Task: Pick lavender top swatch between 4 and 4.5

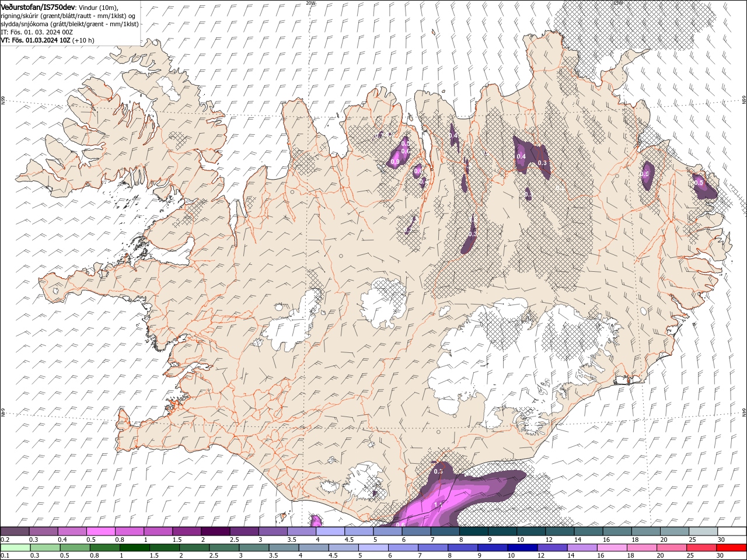Action: point(330,531)
